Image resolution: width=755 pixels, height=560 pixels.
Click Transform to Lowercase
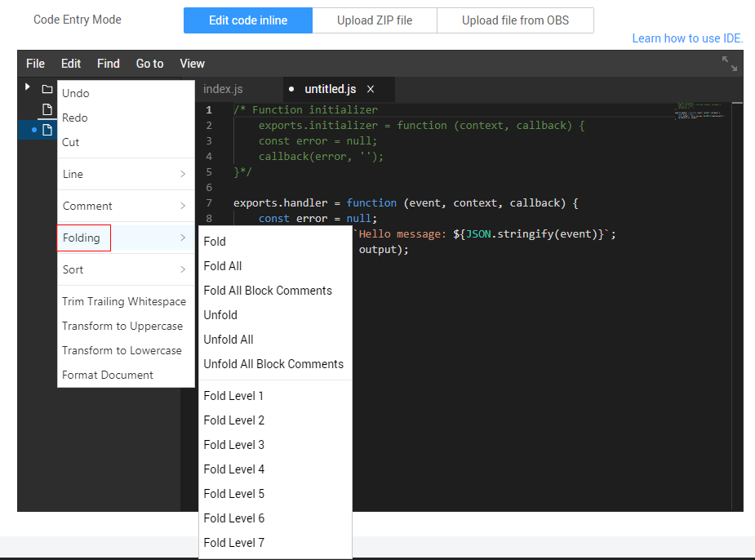tap(126, 350)
